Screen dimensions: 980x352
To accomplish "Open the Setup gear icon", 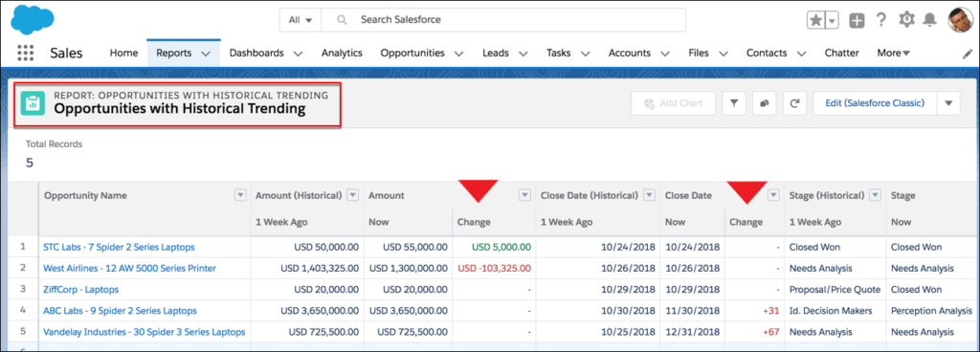I will click(x=906, y=19).
